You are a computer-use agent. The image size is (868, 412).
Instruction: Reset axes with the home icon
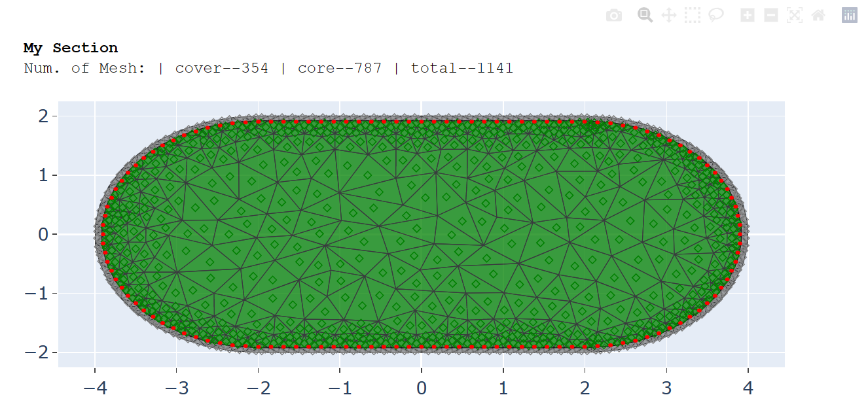pos(818,16)
